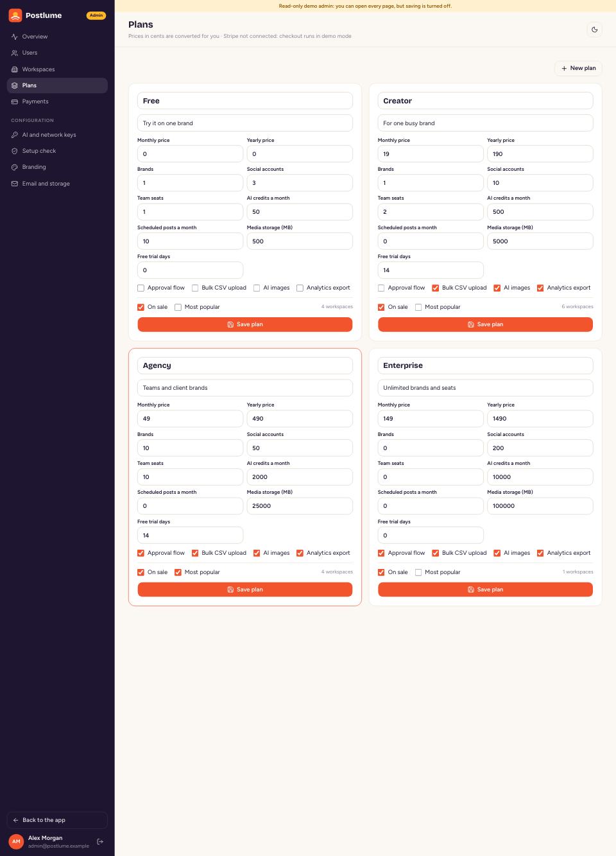
Task: Save the Creator plan
Action: 485,324
